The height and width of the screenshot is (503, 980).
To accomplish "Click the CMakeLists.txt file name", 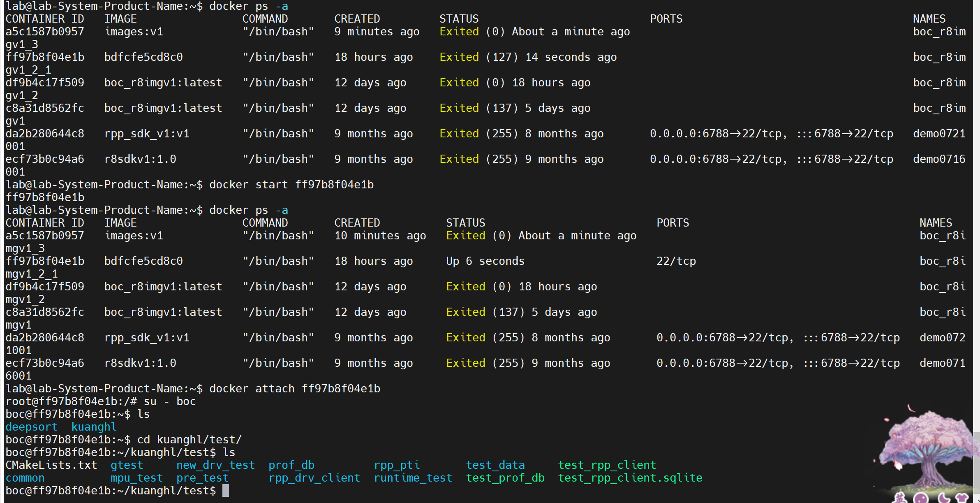I will pos(51,465).
